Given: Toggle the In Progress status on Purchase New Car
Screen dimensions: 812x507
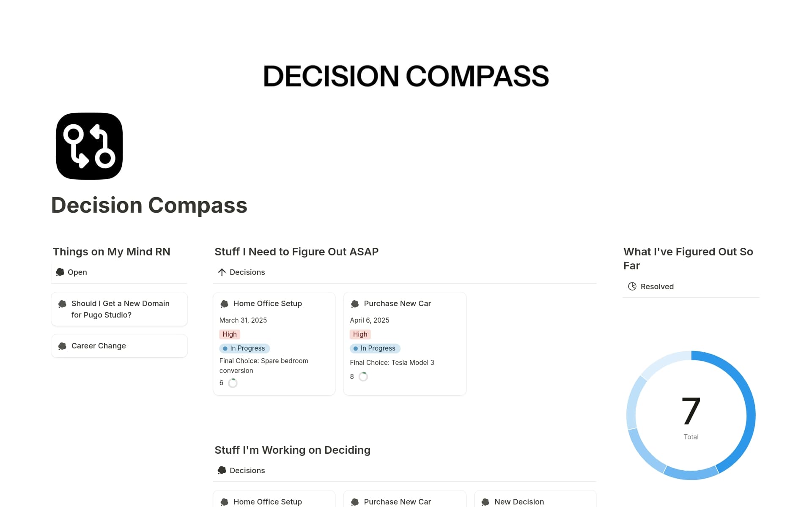Looking at the screenshot, I should 375,348.
